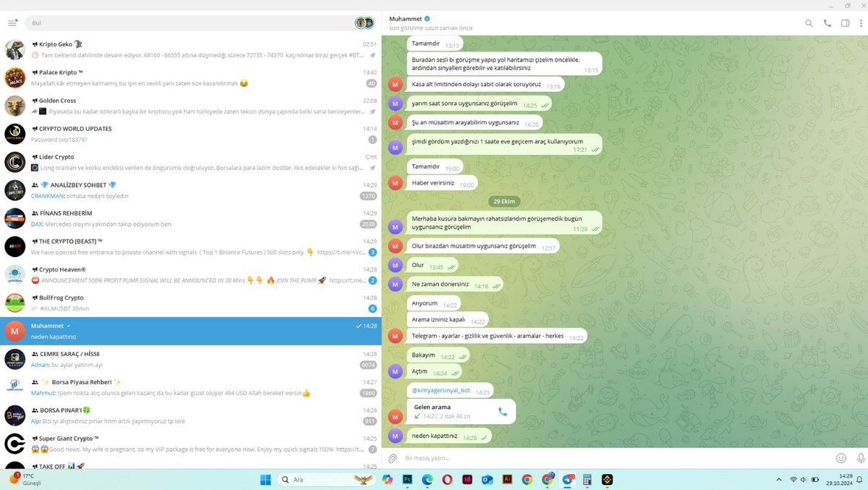
Task: Open Wi-Fi network settings in tray
Action: tap(793, 479)
